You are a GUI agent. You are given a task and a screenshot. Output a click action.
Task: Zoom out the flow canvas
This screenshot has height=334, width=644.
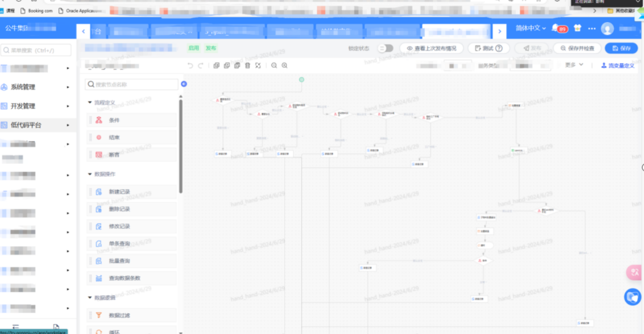274,66
